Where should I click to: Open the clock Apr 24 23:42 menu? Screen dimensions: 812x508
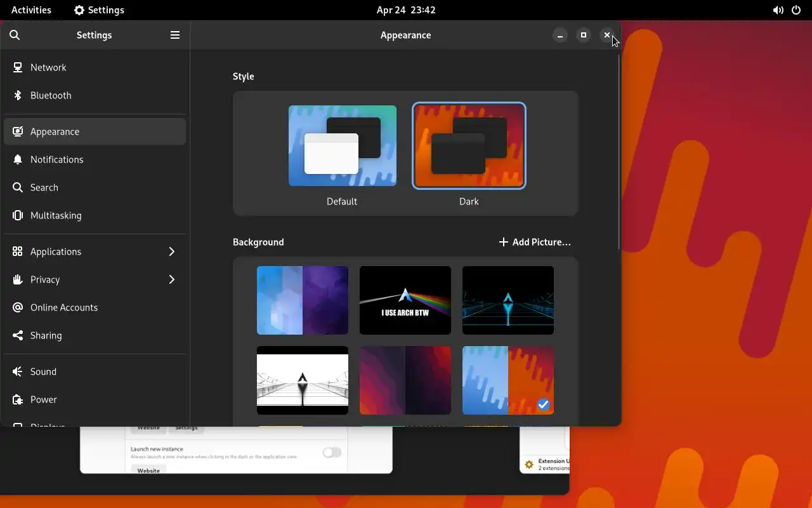coord(406,10)
